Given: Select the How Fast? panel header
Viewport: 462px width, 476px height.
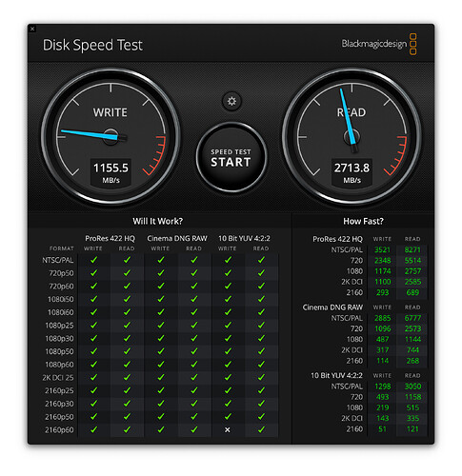Looking at the screenshot, I should click(x=363, y=221).
